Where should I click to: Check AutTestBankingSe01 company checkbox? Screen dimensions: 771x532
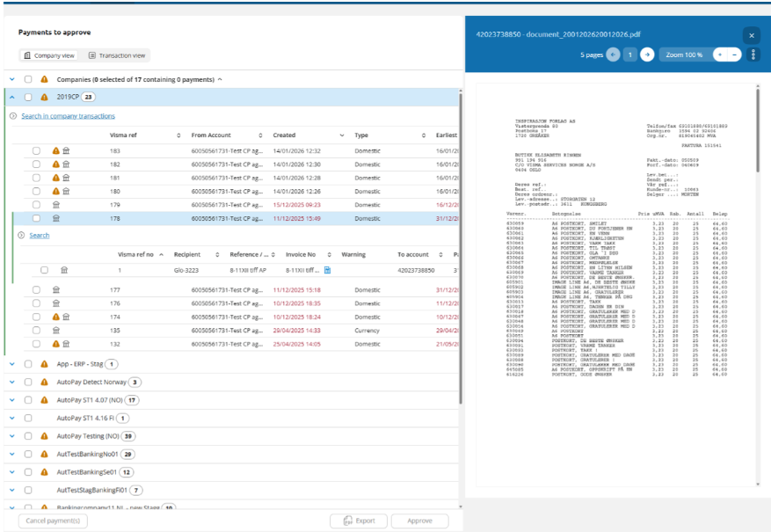click(28, 472)
